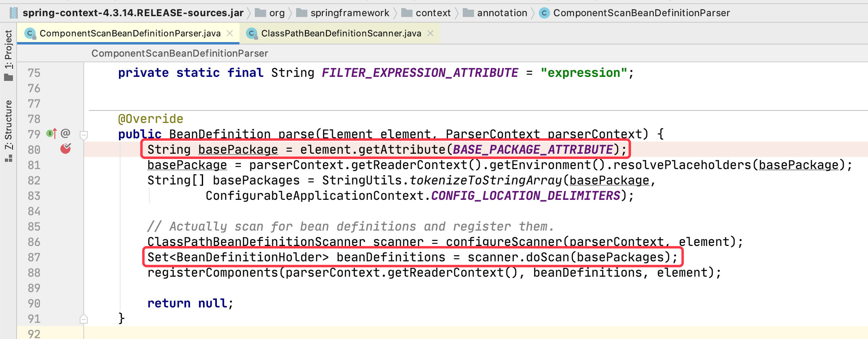The width and height of the screenshot is (868, 339).
Task: Click registerComponents call on line 88
Action: pyautogui.click(x=213, y=273)
